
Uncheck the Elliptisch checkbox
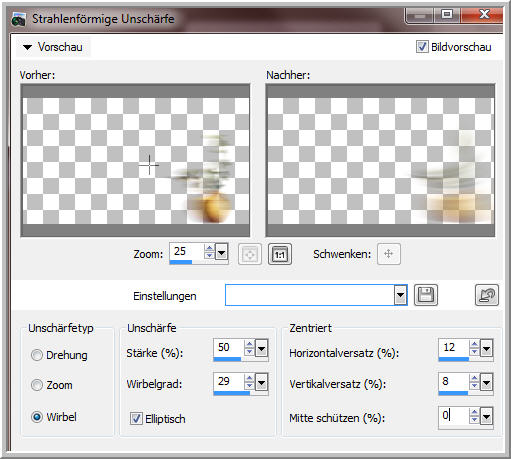pyautogui.click(x=136, y=418)
